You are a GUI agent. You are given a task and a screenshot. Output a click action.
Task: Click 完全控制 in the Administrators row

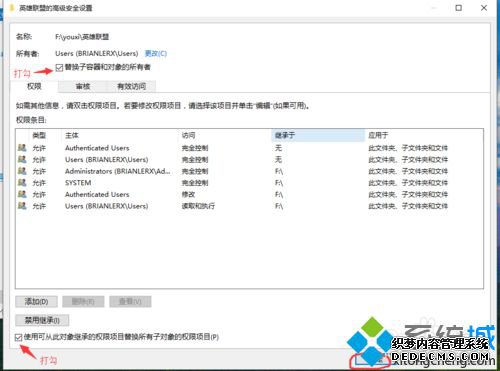[195, 171]
